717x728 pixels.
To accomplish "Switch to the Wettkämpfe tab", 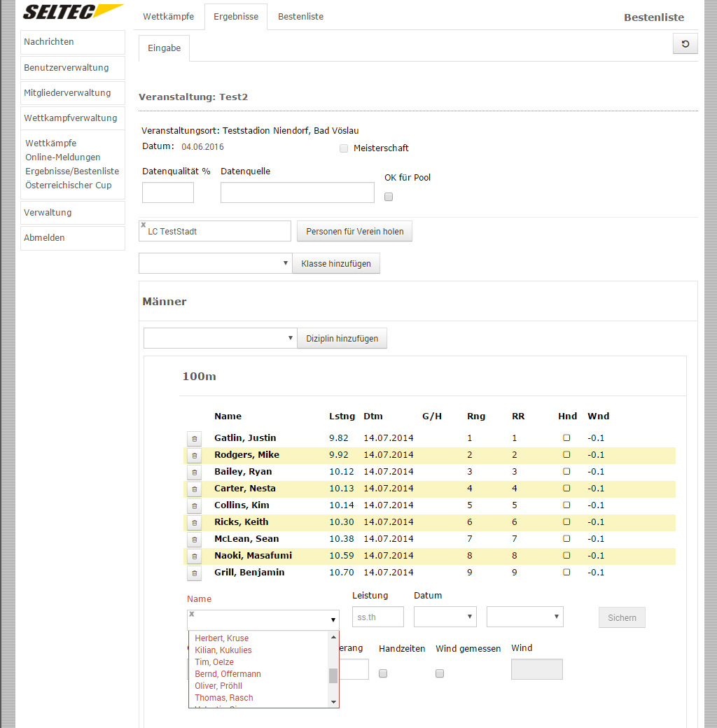I will [169, 16].
